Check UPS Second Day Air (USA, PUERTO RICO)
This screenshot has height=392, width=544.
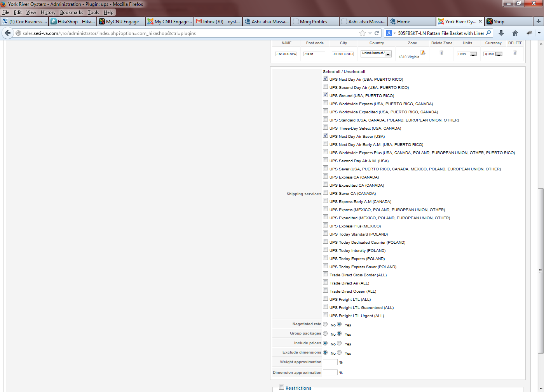coord(325,87)
